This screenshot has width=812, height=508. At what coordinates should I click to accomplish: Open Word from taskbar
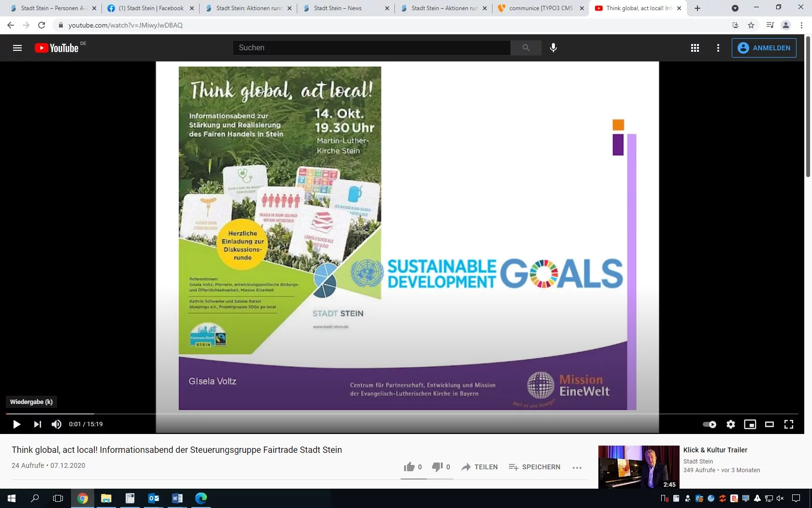(177, 498)
